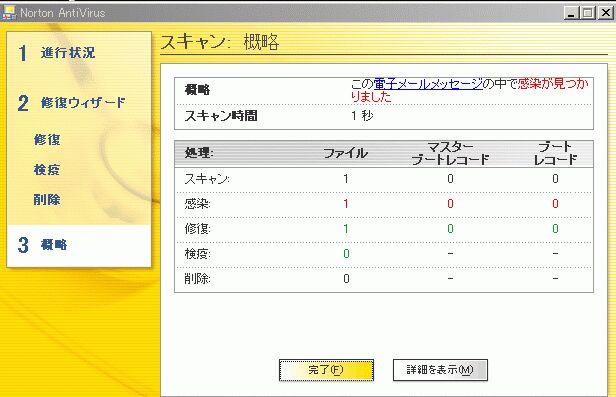Click the ブートレコード column header
Viewport: 616px width, 397px height.
click(555, 153)
